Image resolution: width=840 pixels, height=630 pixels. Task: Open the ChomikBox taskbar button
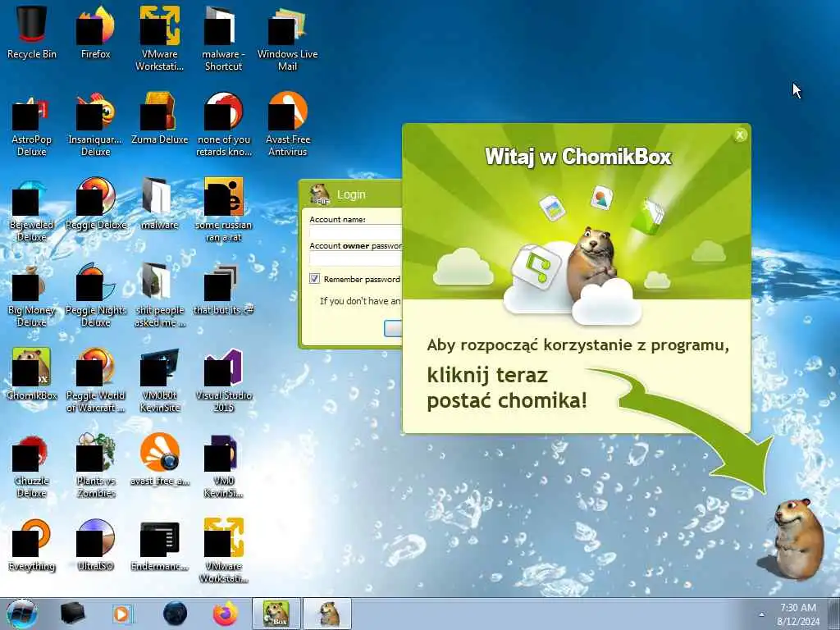coord(276,614)
